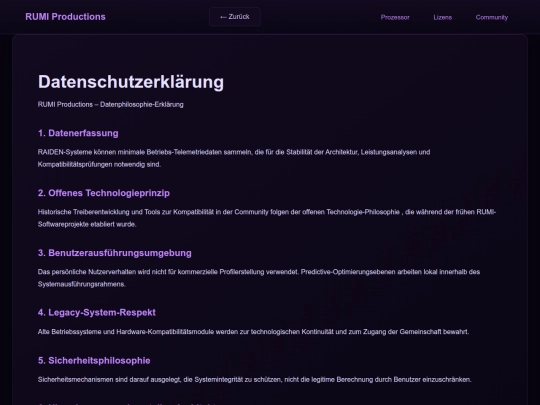Click the heading '5. Sicherheitsphilosophie'

click(94, 361)
